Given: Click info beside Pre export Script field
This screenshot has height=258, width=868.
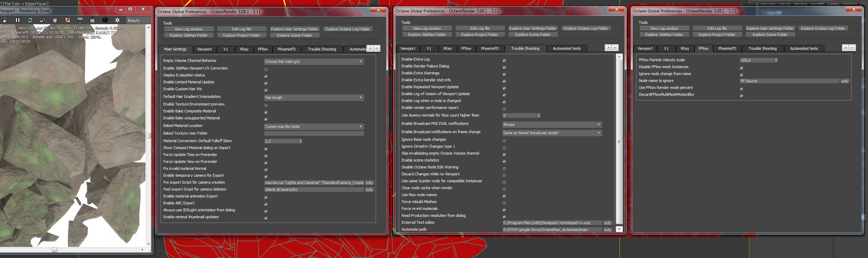Looking at the screenshot, I should (370, 183).
